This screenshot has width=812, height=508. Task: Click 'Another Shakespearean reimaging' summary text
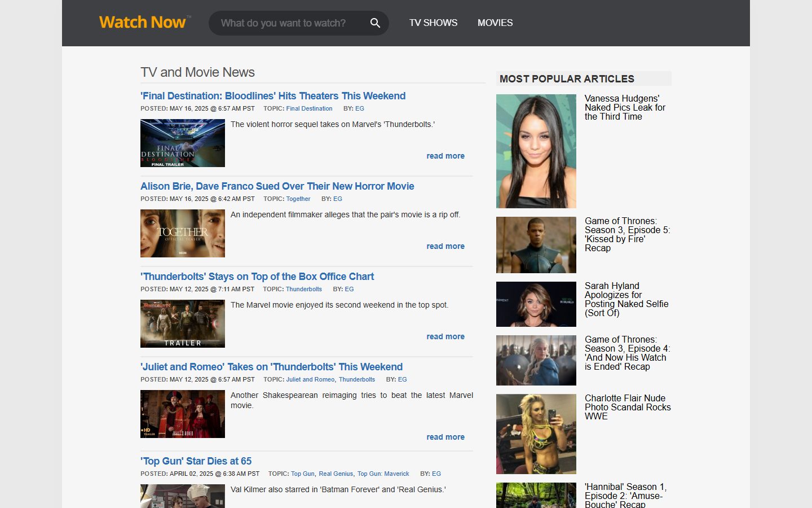352,400
